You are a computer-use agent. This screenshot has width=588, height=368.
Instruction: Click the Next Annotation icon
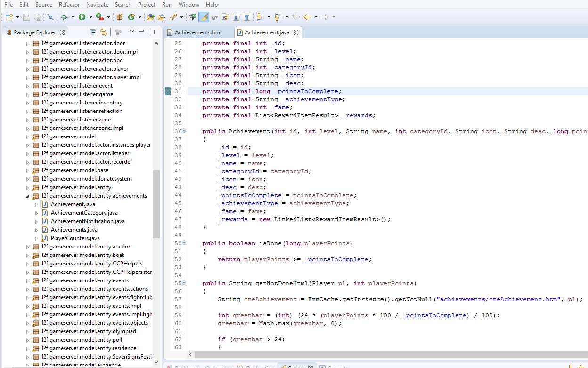click(259, 17)
